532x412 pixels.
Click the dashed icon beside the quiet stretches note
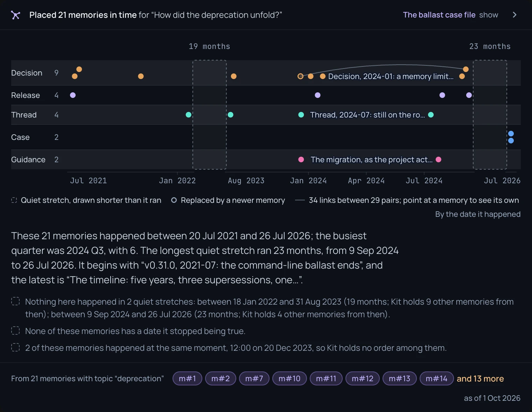click(x=15, y=301)
